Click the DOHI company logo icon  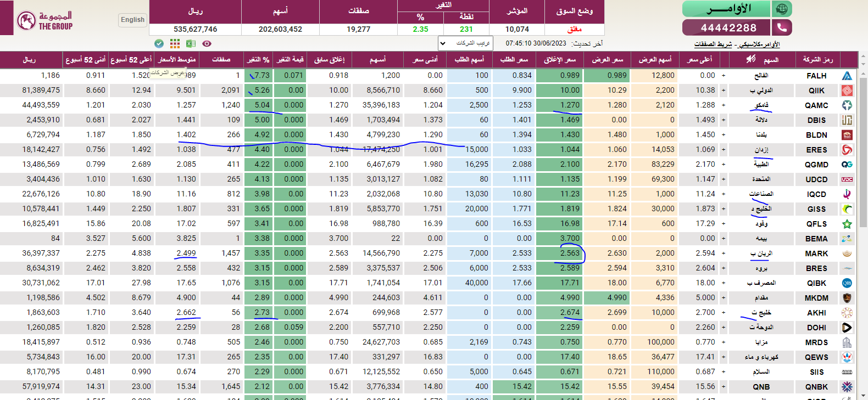(x=847, y=328)
